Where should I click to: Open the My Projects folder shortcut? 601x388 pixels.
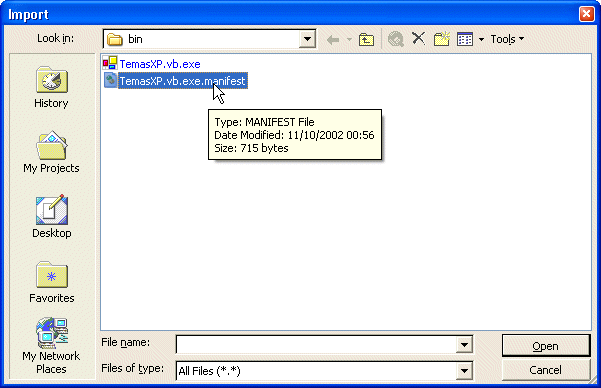coord(51,152)
